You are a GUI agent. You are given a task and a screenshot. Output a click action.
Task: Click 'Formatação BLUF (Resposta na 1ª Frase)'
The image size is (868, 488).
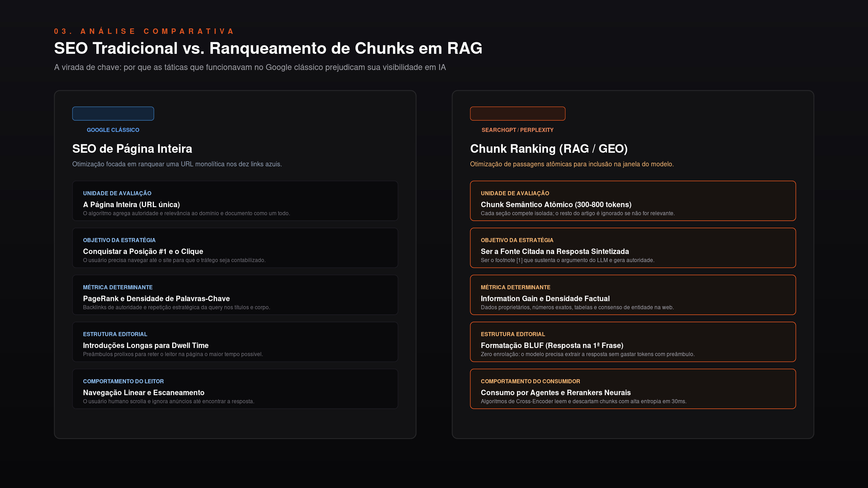tap(552, 345)
